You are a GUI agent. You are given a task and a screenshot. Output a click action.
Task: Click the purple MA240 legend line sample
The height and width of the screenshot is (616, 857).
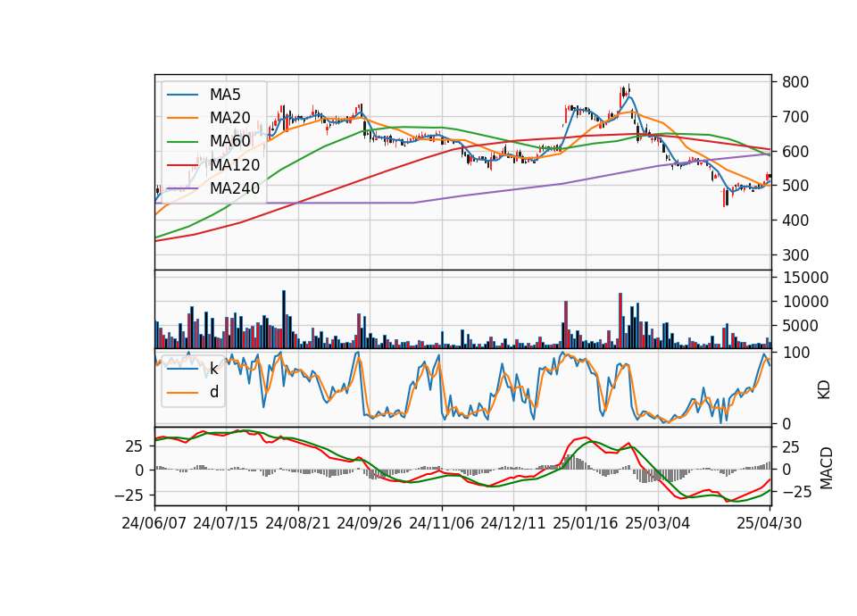(182, 188)
